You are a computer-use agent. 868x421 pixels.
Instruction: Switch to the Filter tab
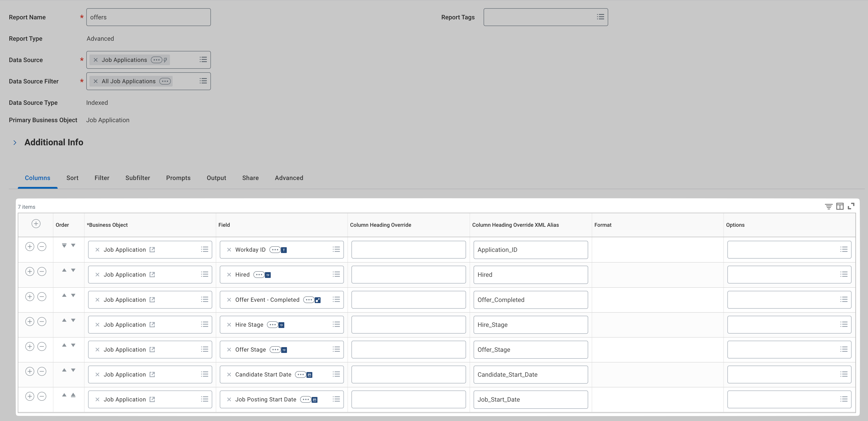102,178
